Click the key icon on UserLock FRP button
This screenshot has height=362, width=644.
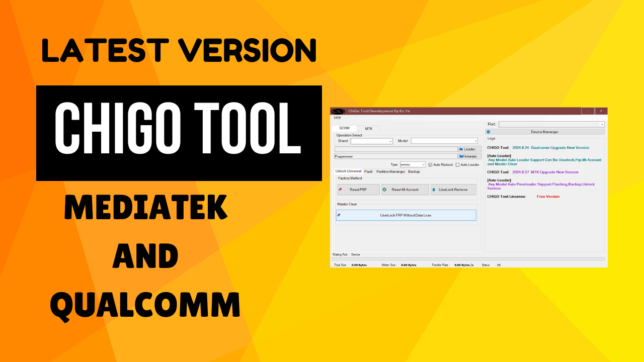pyautogui.click(x=339, y=215)
